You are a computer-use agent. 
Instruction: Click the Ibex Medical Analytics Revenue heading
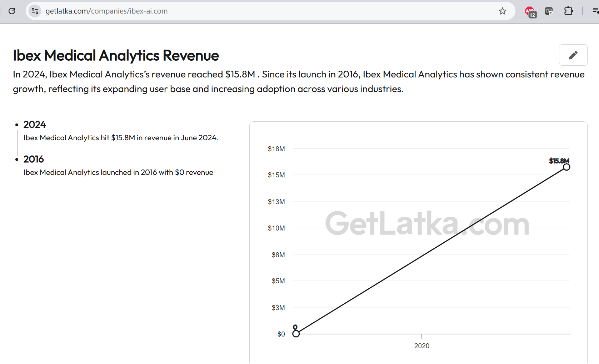[x=116, y=56]
